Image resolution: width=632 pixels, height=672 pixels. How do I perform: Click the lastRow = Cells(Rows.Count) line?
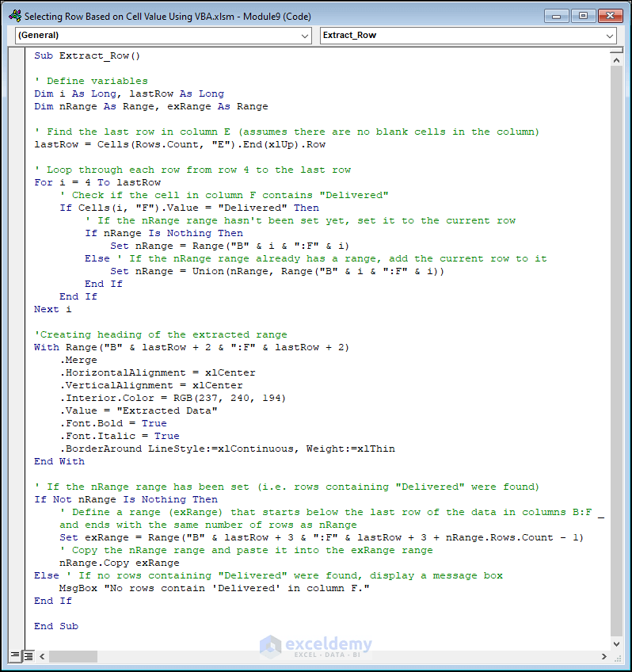coord(180,144)
